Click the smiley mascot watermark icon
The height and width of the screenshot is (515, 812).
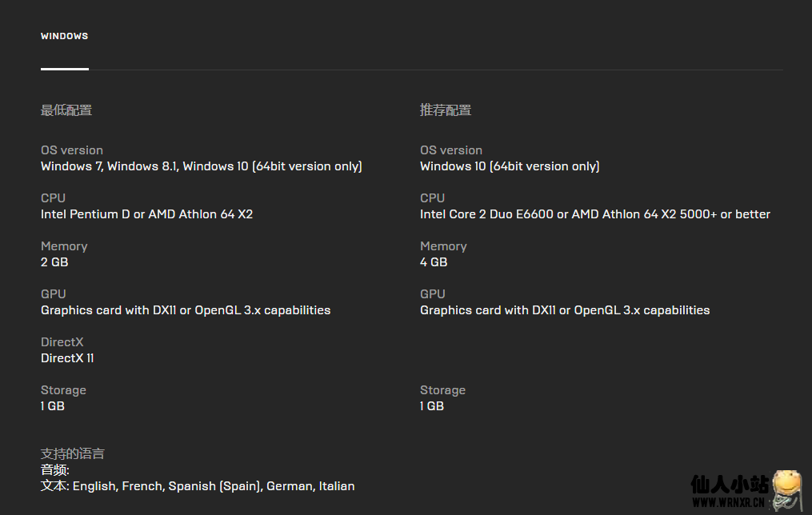786,489
